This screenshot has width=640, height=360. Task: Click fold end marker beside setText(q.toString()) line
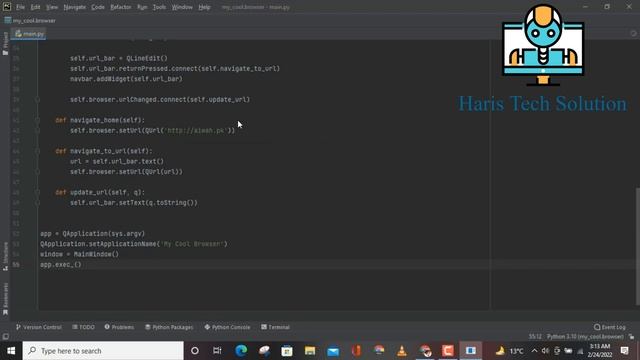tap(37, 203)
